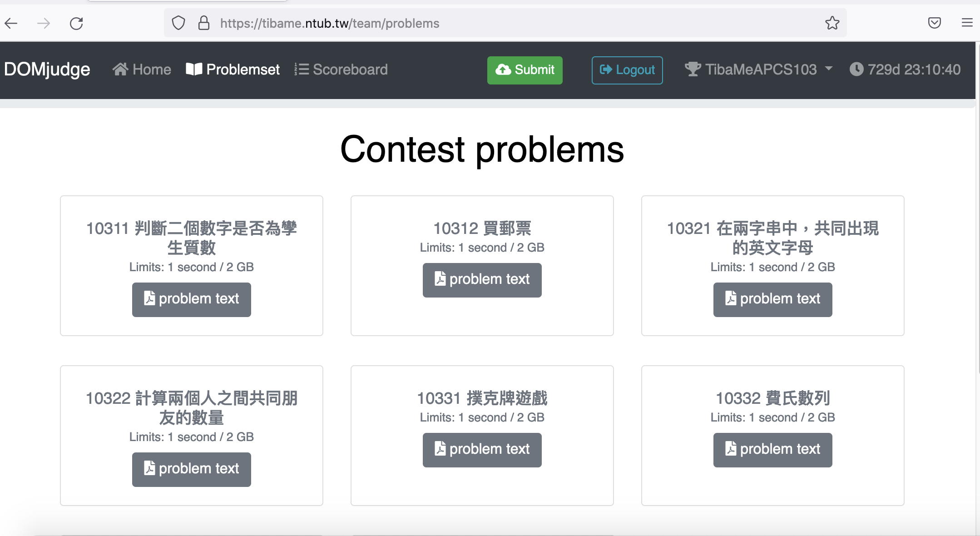Viewport: 980px width, 536px height.
Task: Open problem text for 10312 買郵票
Action: [x=482, y=280]
